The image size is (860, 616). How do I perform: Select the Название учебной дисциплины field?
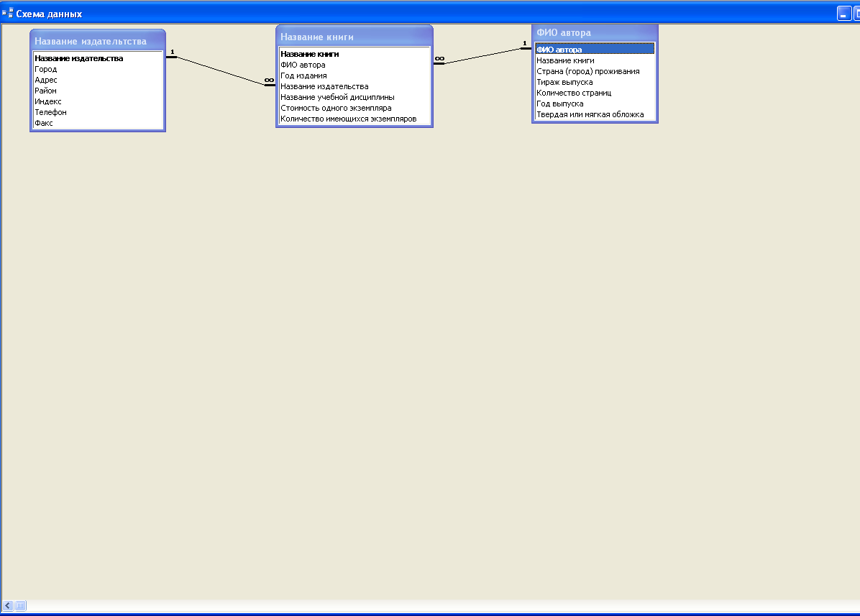[x=337, y=97]
